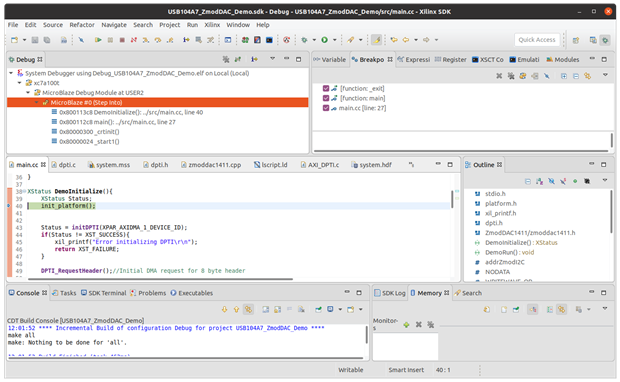Click the green Add Memory Monitor icon
The image size is (620, 382).
pos(406,325)
